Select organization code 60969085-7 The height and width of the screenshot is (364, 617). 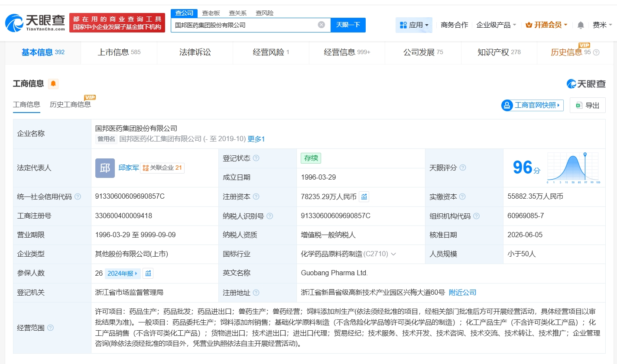[x=526, y=216]
